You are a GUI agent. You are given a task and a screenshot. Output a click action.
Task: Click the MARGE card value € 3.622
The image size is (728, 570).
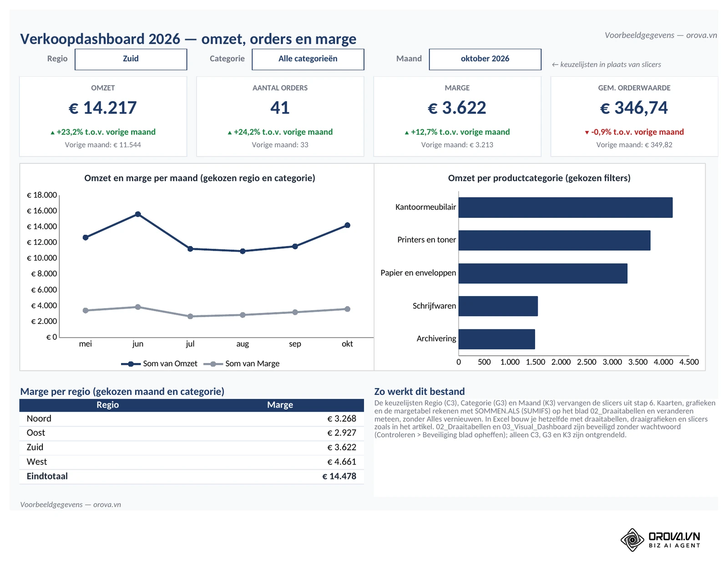[x=457, y=108]
